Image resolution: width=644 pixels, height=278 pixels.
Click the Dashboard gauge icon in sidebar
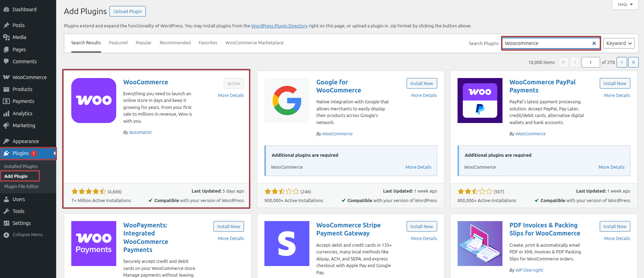[x=6, y=9]
